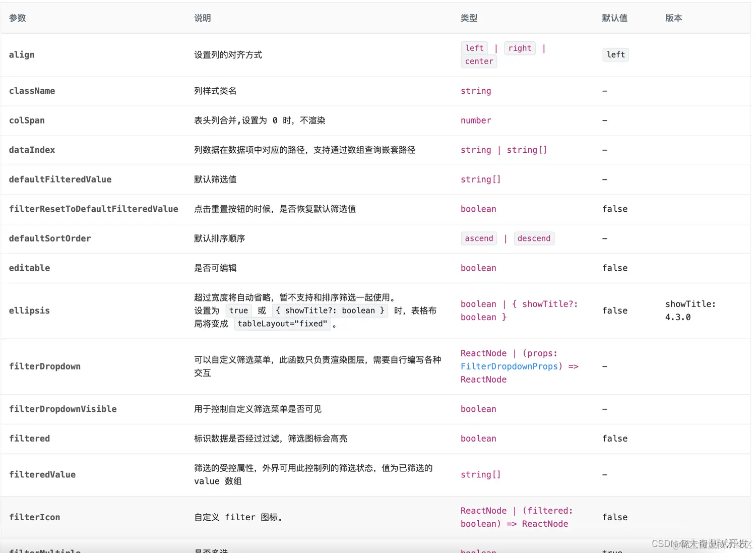Click the 类型 column header
756x553 pixels.
tap(469, 18)
